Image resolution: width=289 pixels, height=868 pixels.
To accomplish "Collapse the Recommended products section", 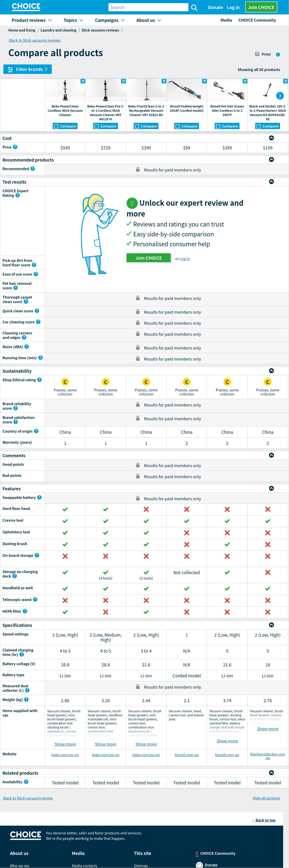I will coord(271,159).
